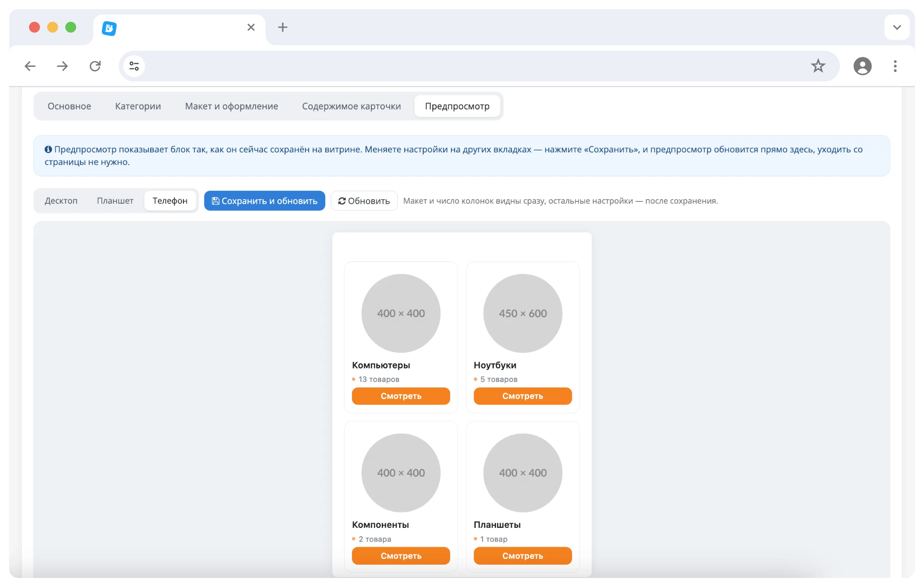Screen dimensions: 924x587
Task: Click Смотреть under Компоненты
Action: [x=401, y=556]
